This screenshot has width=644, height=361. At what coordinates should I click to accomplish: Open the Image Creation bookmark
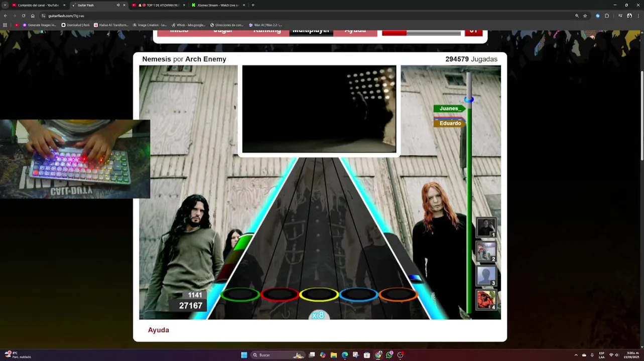point(150,25)
